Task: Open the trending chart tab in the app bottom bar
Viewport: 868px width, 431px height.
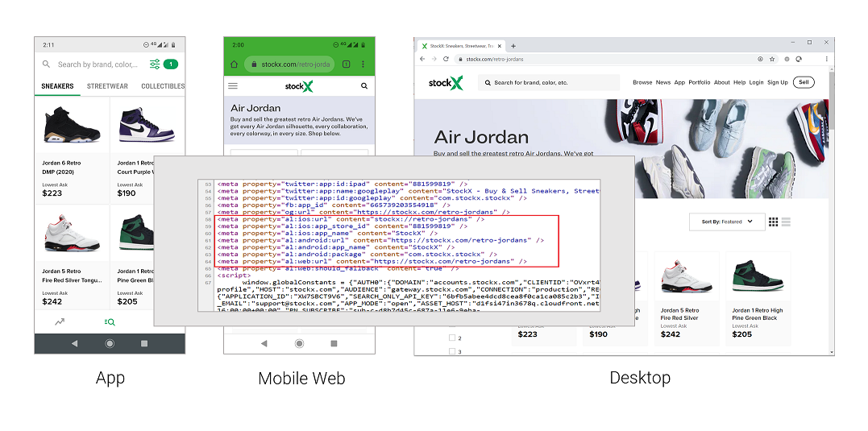Action: (x=60, y=322)
